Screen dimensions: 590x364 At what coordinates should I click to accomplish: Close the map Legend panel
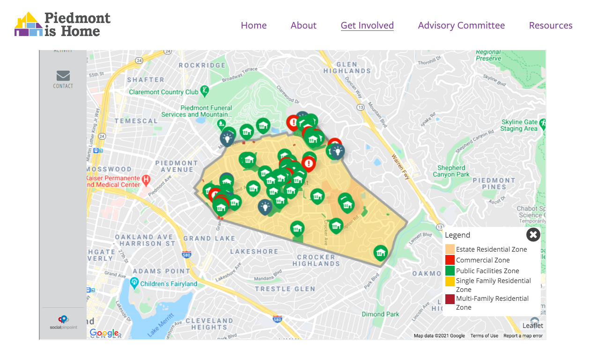(533, 235)
